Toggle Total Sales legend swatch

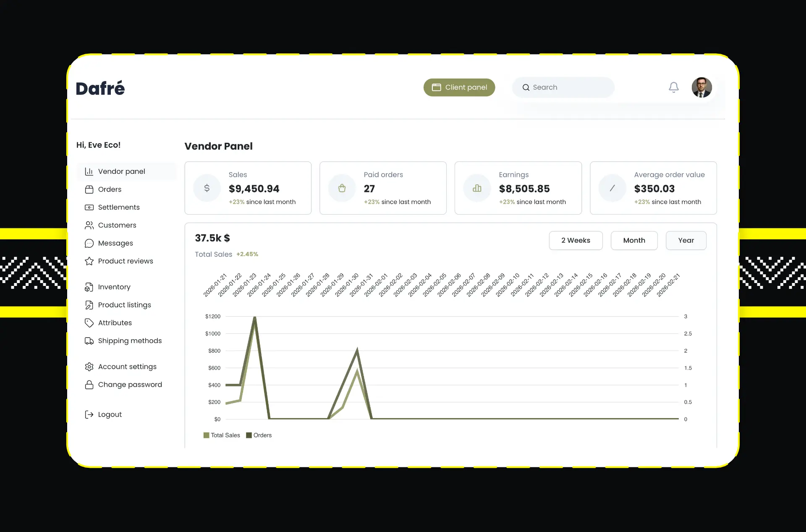tap(206, 435)
